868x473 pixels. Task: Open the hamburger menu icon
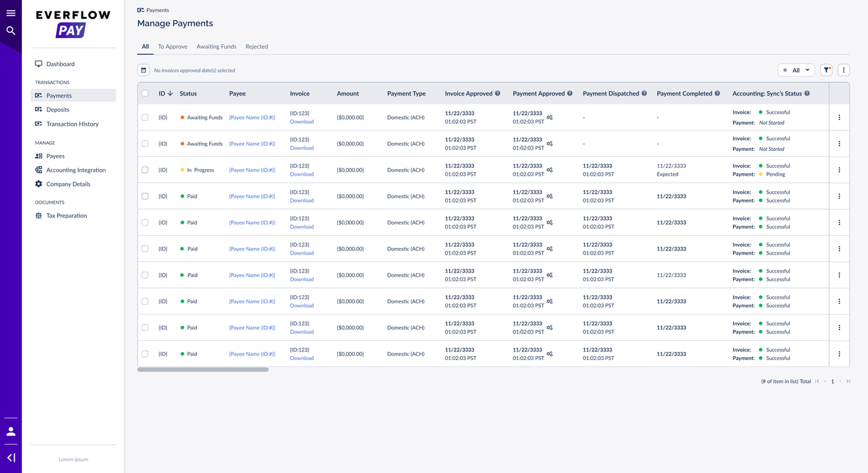tap(11, 13)
